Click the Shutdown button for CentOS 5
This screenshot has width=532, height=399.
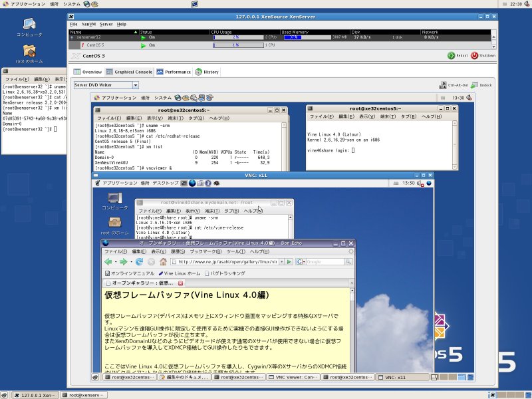(x=483, y=56)
